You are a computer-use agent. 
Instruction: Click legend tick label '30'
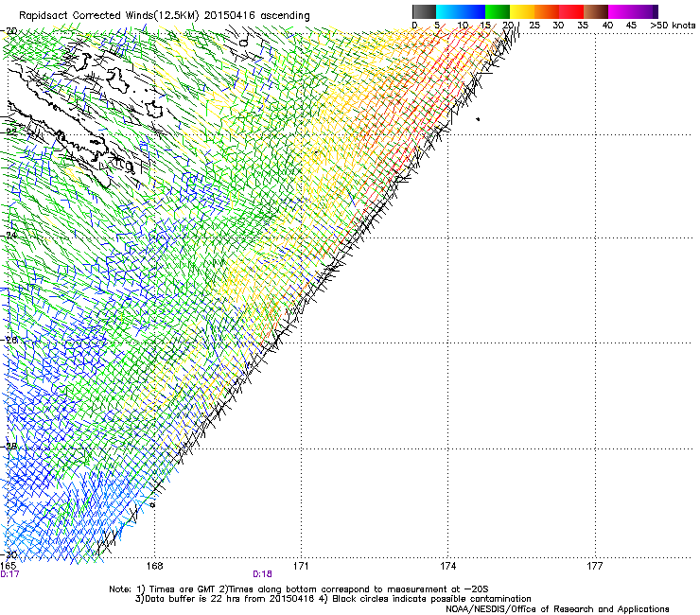(558, 26)
